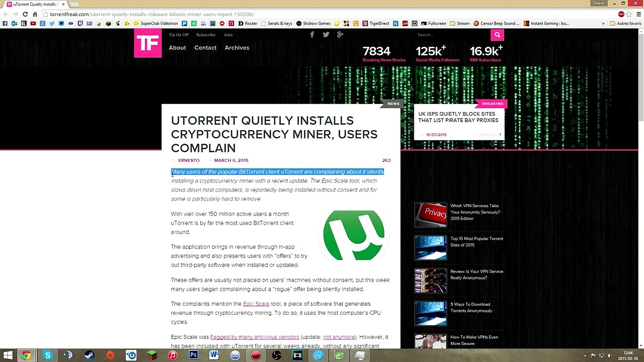Open Skype from the taskbar
The width and height of the screenshot is (644, 362).
point(47,355)
